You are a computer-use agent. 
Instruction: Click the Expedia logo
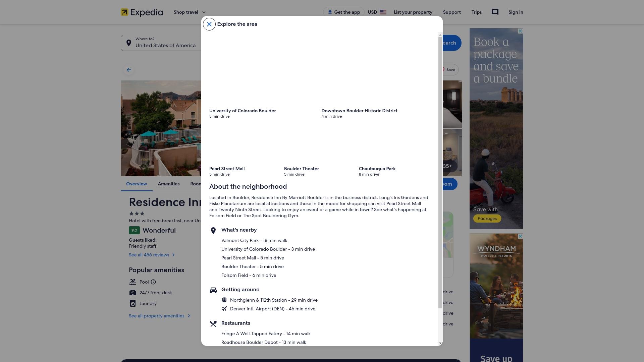(x=142, y=12)
